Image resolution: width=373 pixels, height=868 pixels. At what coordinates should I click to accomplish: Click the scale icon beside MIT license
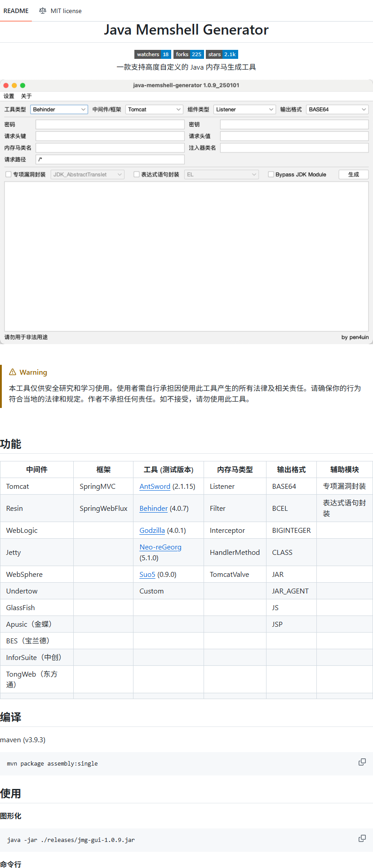pyautogui.click(x=43, y=11)
